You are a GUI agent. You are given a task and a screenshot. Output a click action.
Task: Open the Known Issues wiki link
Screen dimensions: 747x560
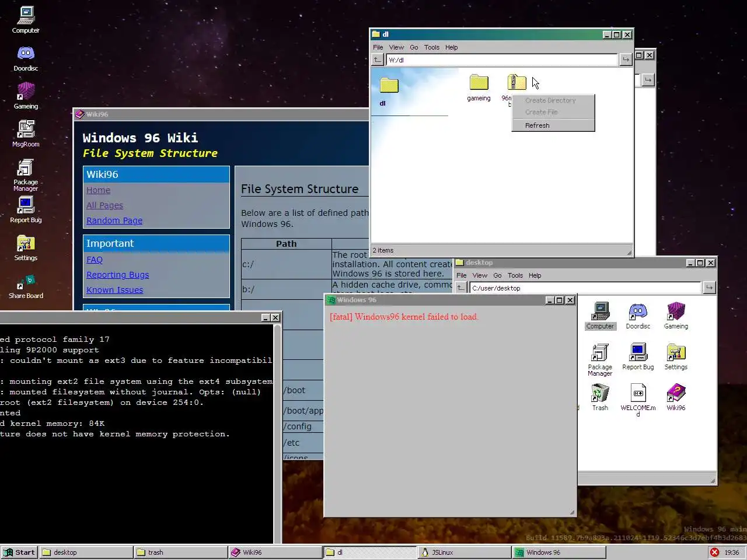click(115, 290)
